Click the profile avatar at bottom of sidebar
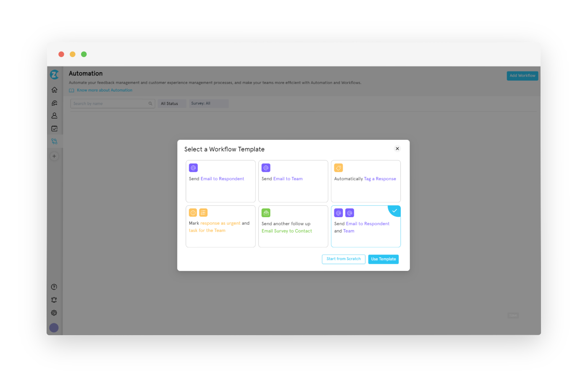Screen dimensions: 588x378 pos(54,328)
